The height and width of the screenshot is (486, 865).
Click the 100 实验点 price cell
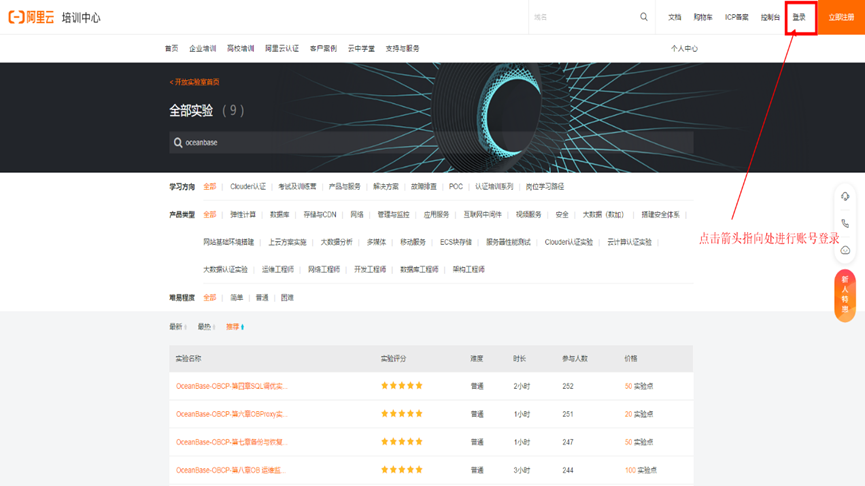(x=640, y=471)
